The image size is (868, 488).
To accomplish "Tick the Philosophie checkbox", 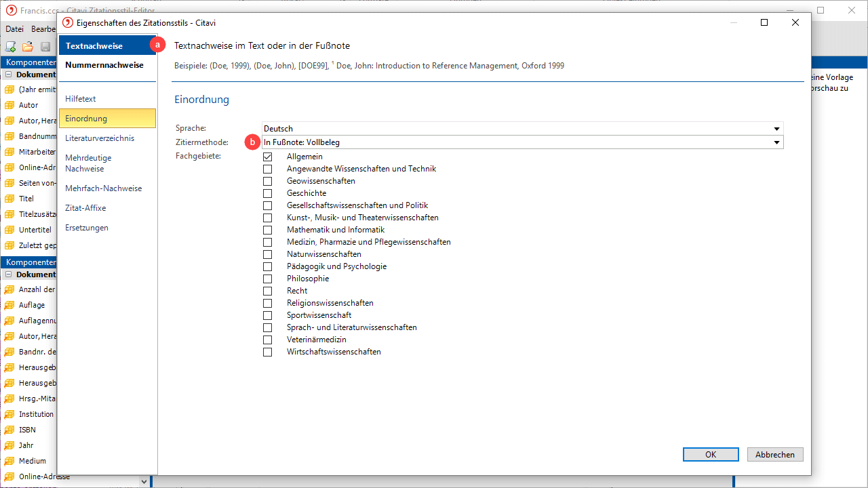I will pos(268,279).
